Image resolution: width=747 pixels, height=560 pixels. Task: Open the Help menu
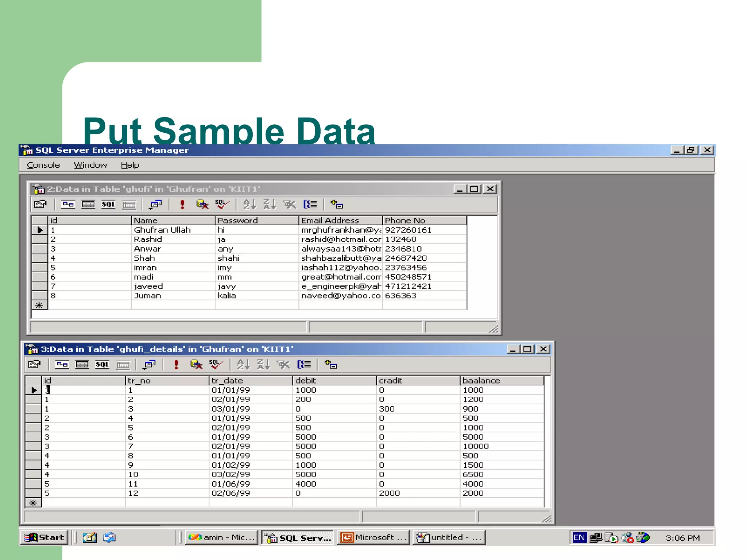click(130, 165)
